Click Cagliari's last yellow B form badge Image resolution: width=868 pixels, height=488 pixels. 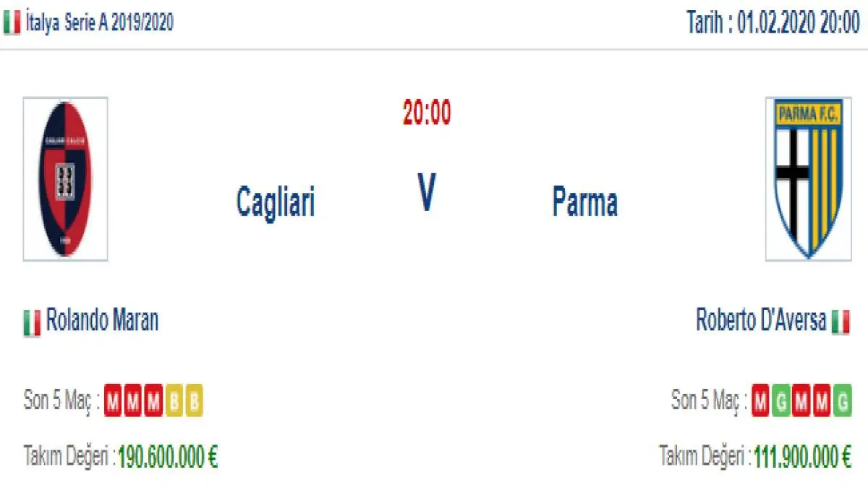point(194,402)
